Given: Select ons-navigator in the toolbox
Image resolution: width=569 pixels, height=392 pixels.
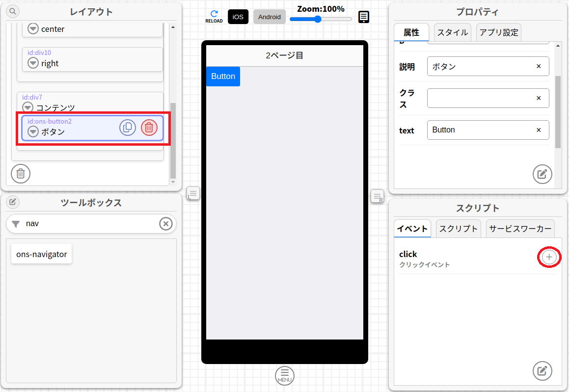Looking at the screenshot, I should click(41, 254).
